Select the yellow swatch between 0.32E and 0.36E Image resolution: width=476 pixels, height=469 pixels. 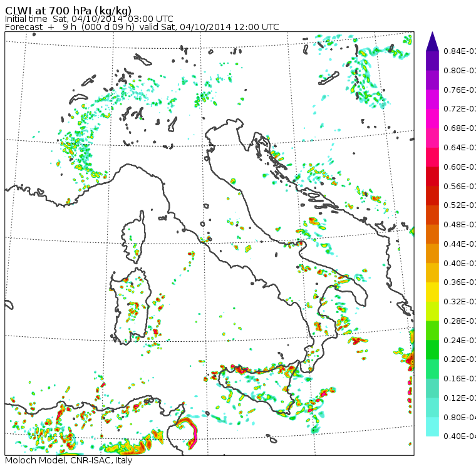(x=432, y=292)
